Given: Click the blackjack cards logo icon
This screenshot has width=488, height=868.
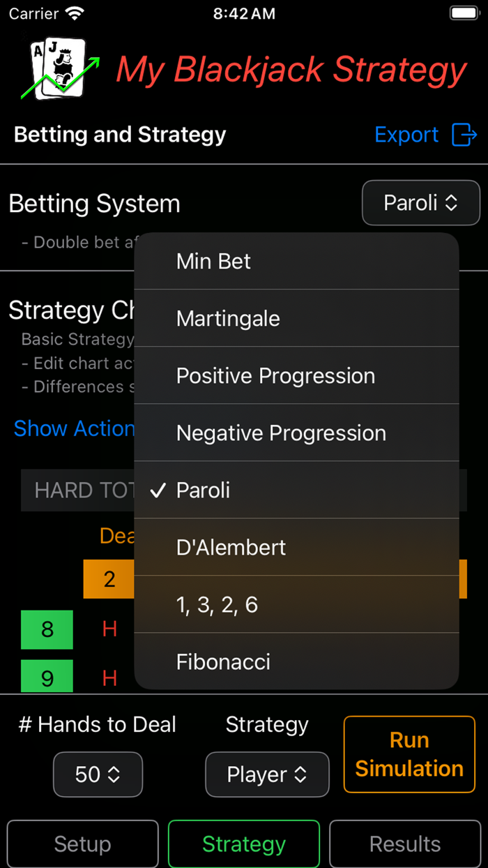Looking at the screenshot, I should tap(56, 69).
